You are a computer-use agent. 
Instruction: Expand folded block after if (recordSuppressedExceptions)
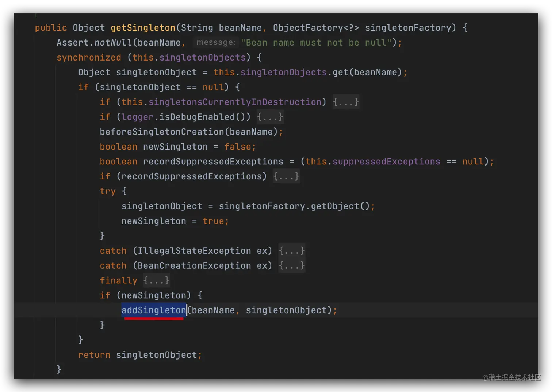287,176
